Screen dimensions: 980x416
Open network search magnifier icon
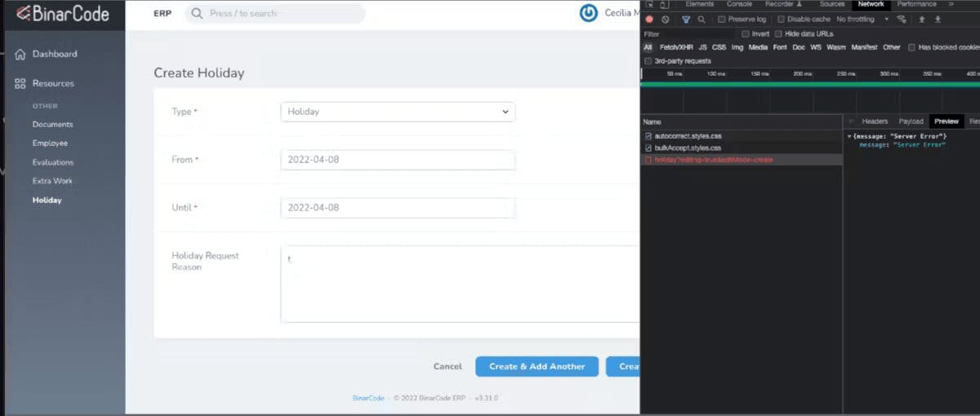tap(702, 19)
